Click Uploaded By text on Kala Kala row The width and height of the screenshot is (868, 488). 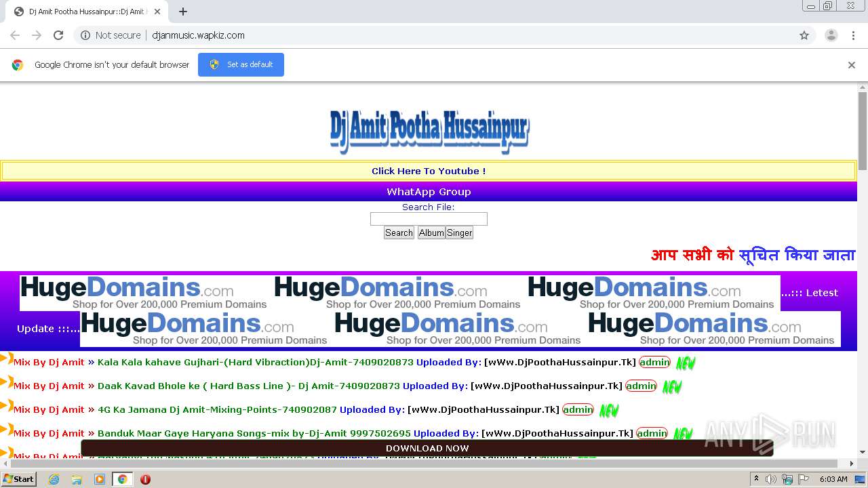coord(448,363)
